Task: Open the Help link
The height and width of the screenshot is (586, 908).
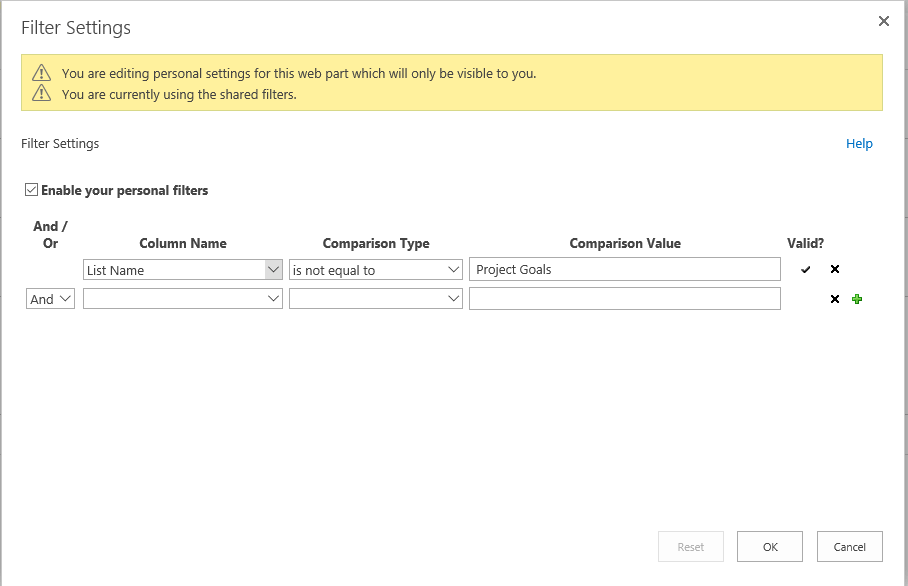Action: pyautogui.click(x=859, y=144)
